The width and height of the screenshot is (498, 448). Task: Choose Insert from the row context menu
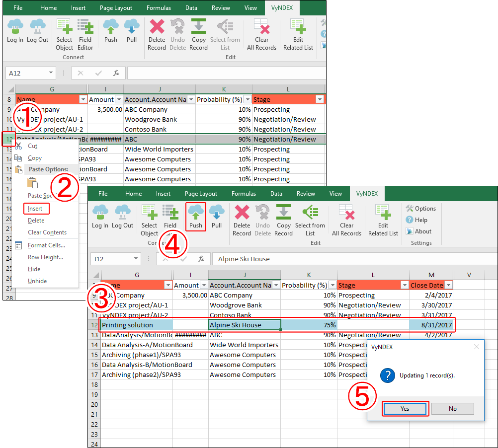coord(35,209)
